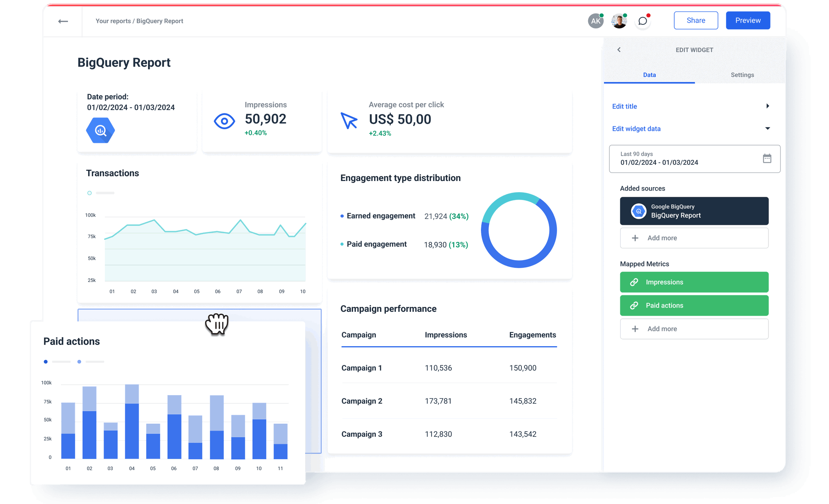829x504 pixels.
Task: Open the chat bubble notification icon
Action: [x=642, y=21]
